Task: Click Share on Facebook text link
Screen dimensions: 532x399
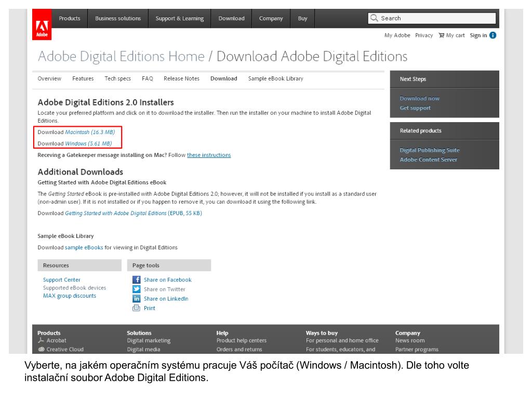Action: (x=168, y=280)
